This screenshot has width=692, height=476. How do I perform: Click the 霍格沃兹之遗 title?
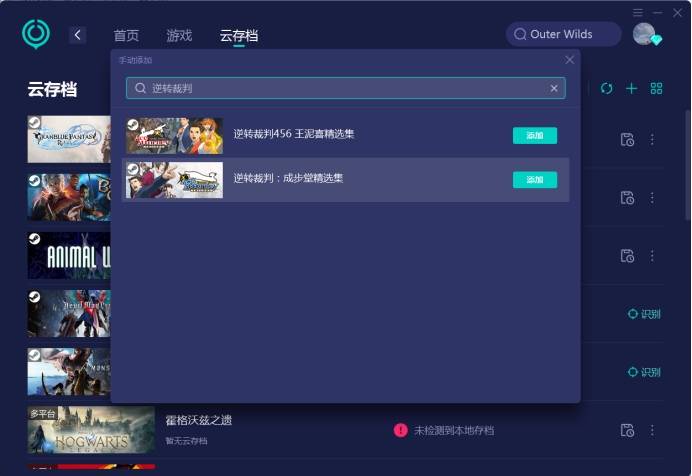point(199,420)
